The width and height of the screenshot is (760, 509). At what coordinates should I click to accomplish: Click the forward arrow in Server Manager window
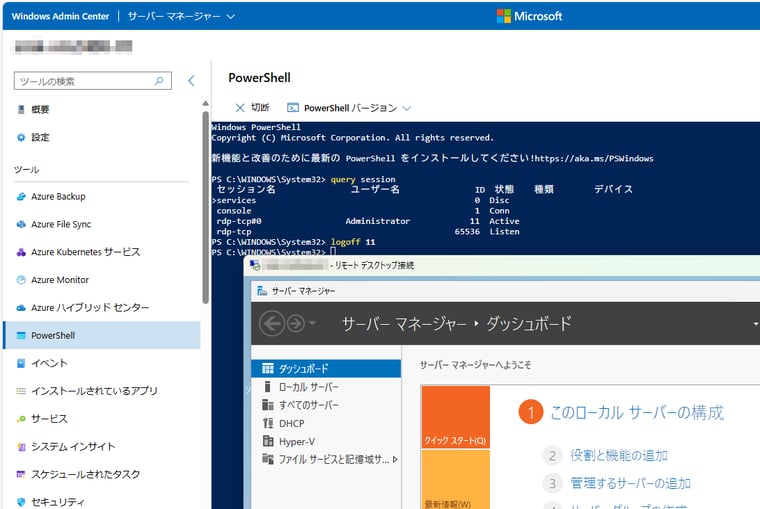click(296, 323)
